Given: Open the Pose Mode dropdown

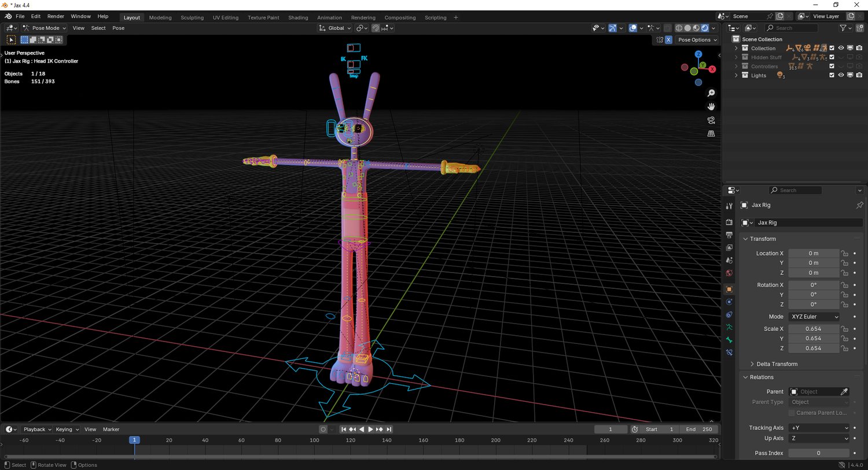Looking at the screenshot, I should click(x=45, y=28).
